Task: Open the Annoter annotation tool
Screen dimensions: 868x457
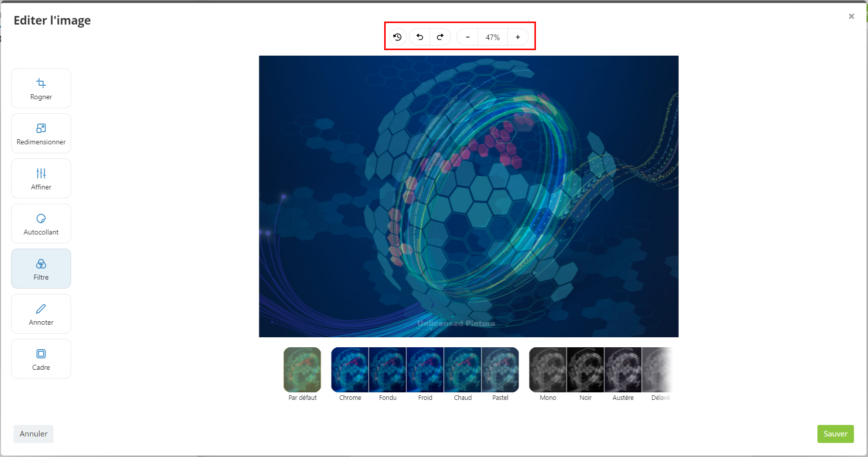Action: (41, 314)
